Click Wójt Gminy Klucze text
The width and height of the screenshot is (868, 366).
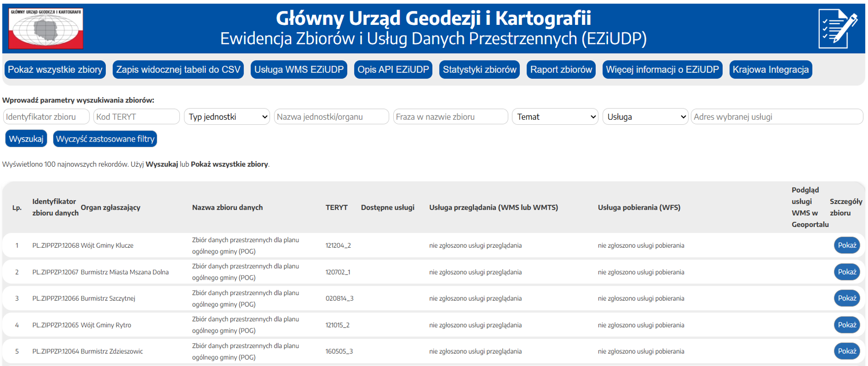pos(107,245)
